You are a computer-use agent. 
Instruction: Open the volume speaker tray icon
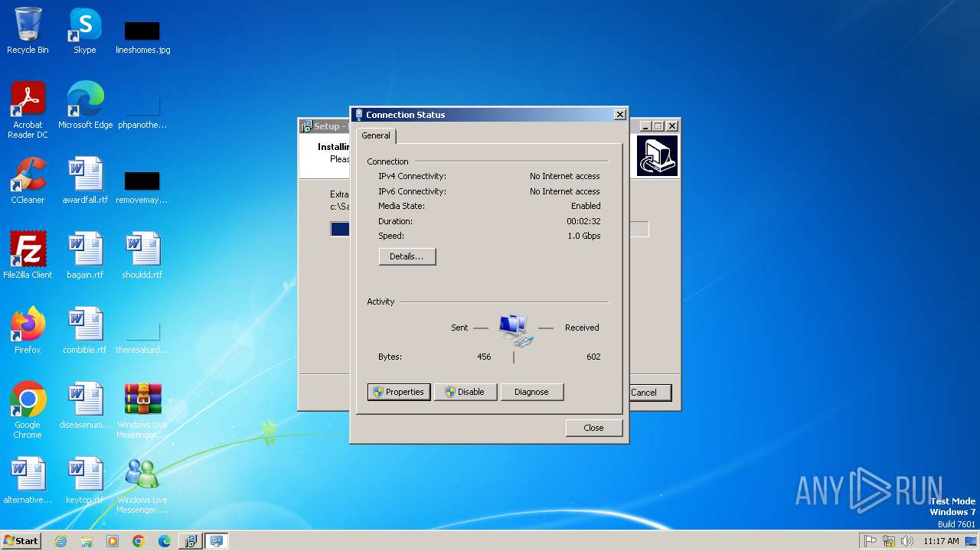pos(907,541)
